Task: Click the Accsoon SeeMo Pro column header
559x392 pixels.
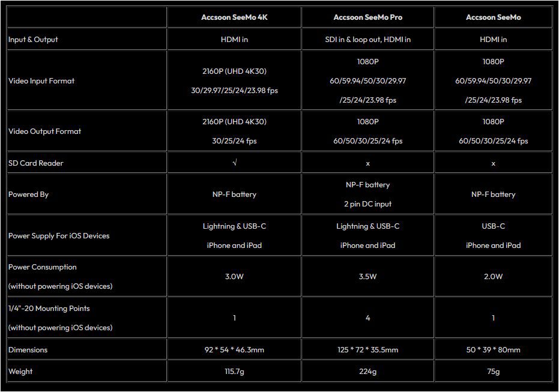Action: 367,17
